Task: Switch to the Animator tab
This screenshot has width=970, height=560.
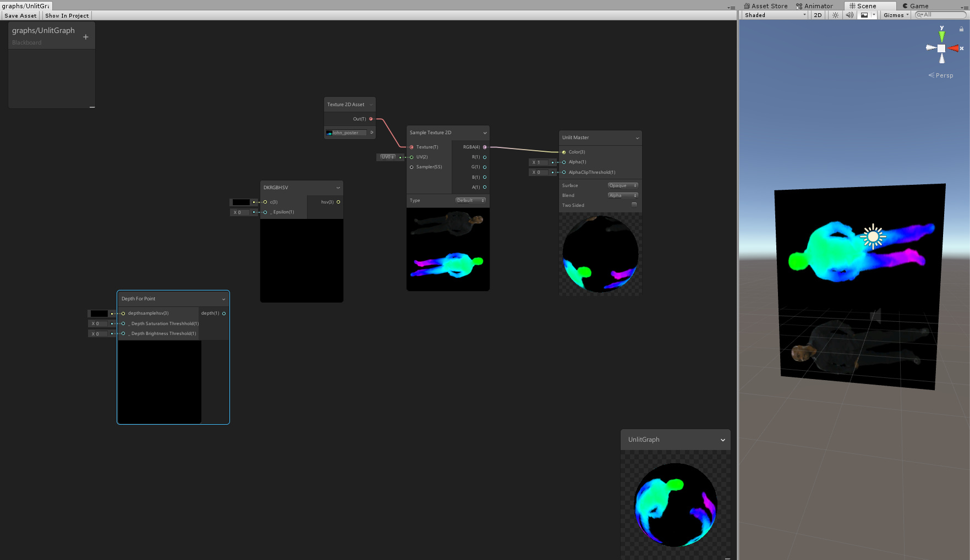Action: coord(815,6)
